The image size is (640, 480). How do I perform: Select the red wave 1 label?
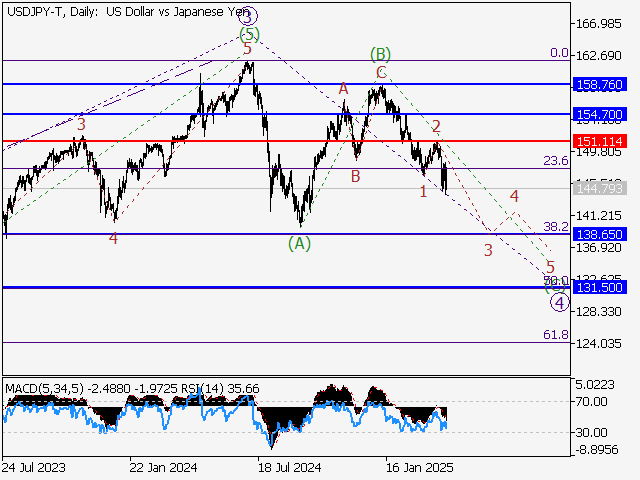tap(424, 191)
